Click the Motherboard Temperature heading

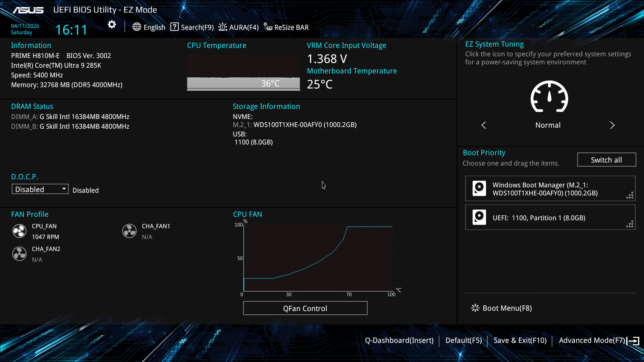point(352,71)
